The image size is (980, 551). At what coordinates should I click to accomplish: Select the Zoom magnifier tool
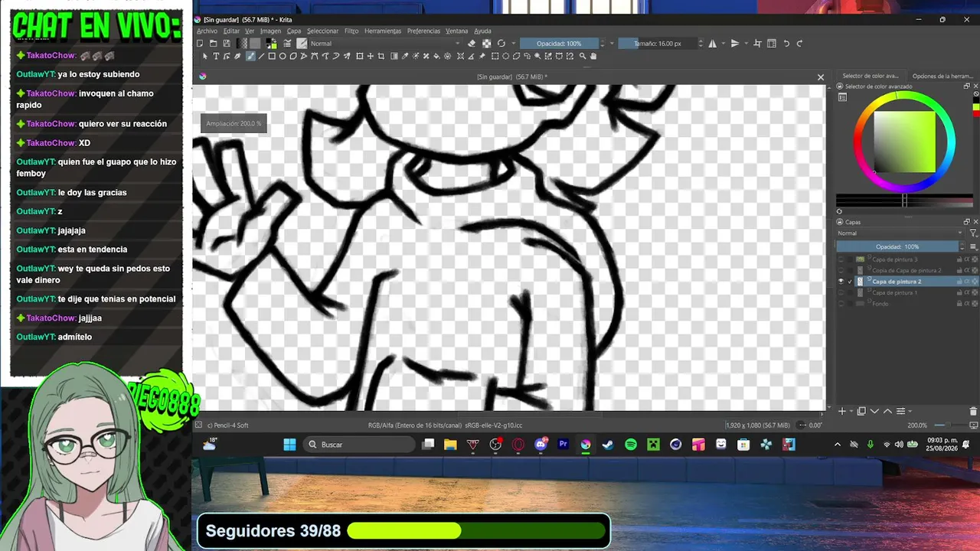(x=583, y=56)
